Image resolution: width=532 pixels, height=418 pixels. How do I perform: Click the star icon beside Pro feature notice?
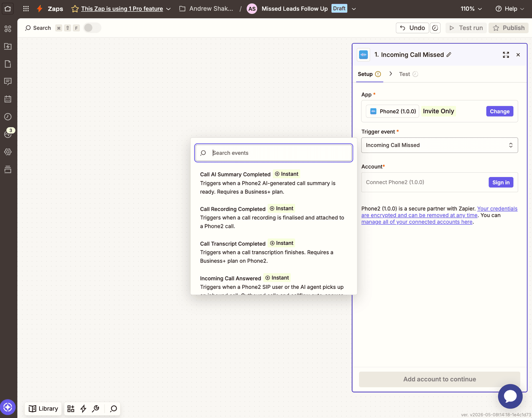coord(75,9)
